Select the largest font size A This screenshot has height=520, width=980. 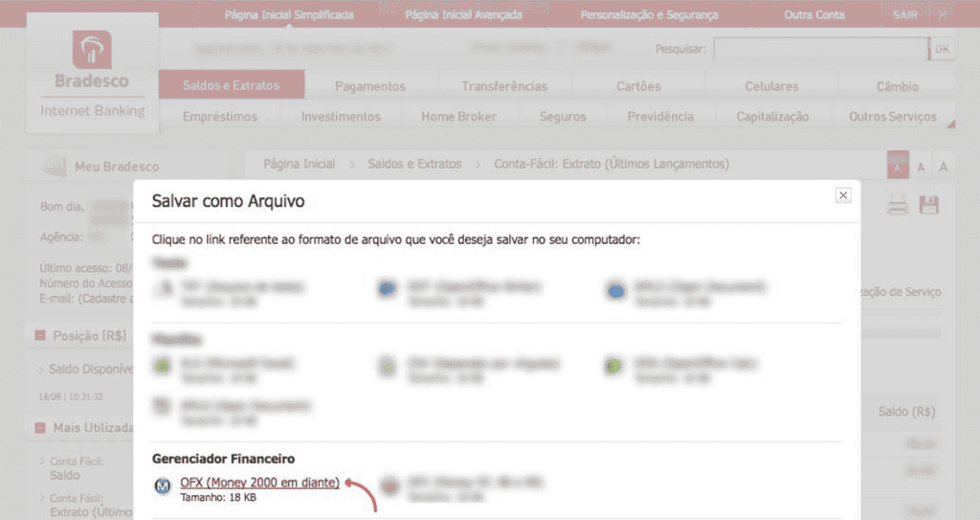(x=943, y=167)
